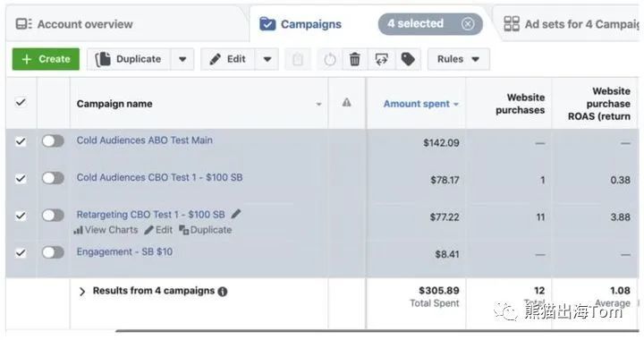Click pencil icon next to Retargeting CBO Test 1
This screenshot has width=644, height=340.
tap(236, 214)
